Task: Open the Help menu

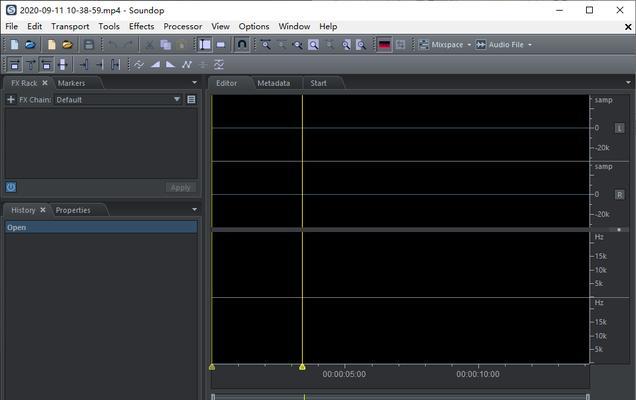Action: pyautogui.click(x=328, y=26)
